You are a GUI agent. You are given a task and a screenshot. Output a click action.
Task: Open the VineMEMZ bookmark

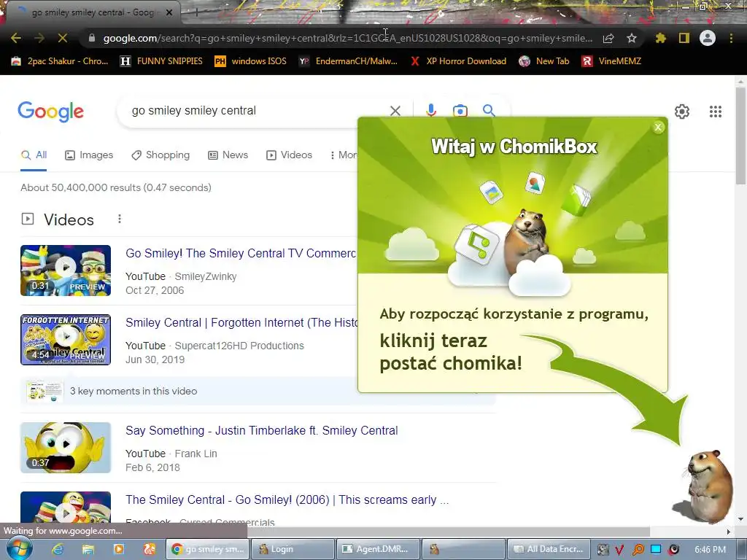click(x=612, y=61)
